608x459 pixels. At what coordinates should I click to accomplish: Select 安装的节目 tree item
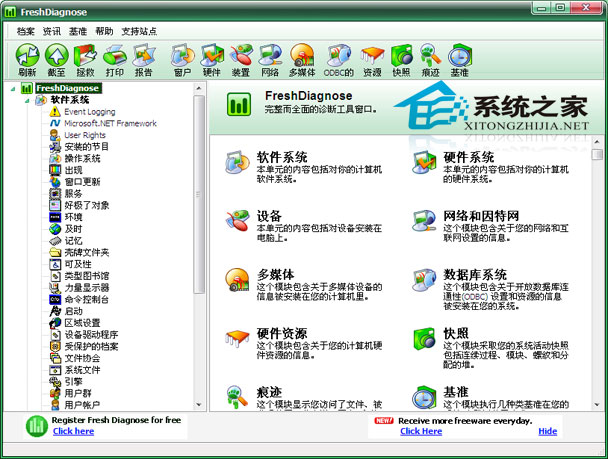pyautogui.click(x=86, y=147)
